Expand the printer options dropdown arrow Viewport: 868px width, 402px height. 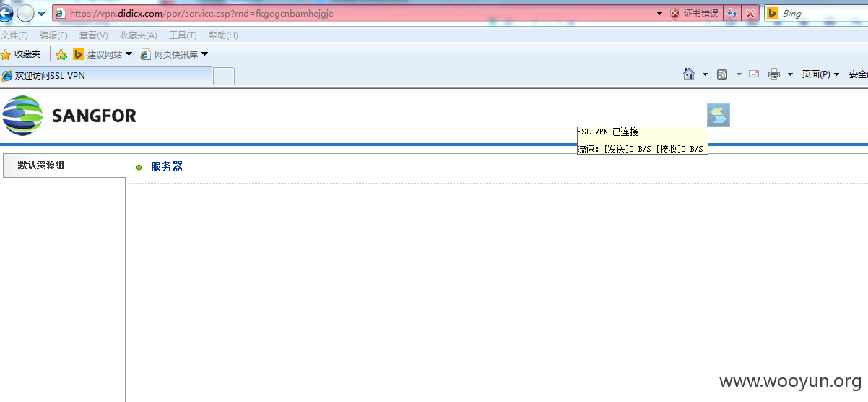point(790,74)
